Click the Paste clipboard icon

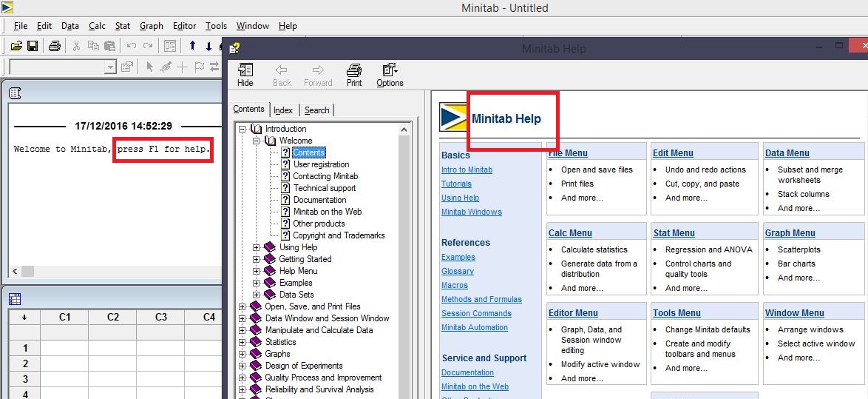(x=109, y=46)
